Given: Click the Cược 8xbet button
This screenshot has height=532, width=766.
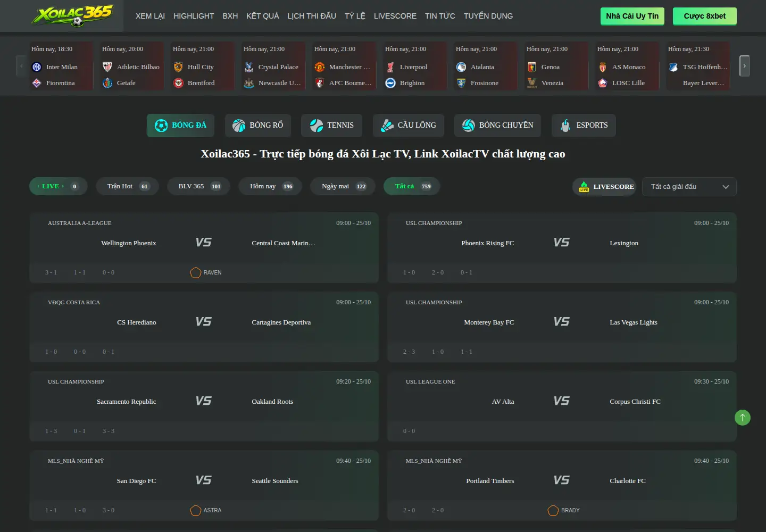Looking at the screenshot, I should [x=705, y=16].
